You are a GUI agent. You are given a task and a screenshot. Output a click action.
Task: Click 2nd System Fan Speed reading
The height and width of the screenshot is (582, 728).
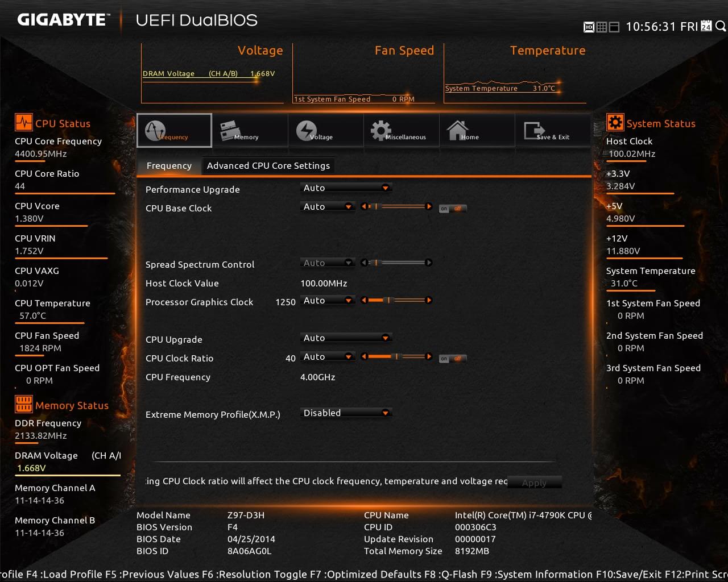631,348
